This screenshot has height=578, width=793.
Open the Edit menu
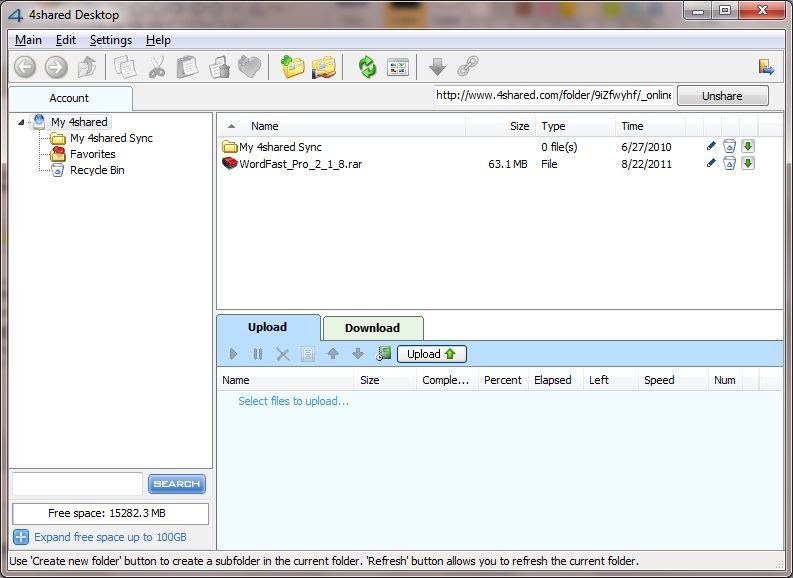66,40
